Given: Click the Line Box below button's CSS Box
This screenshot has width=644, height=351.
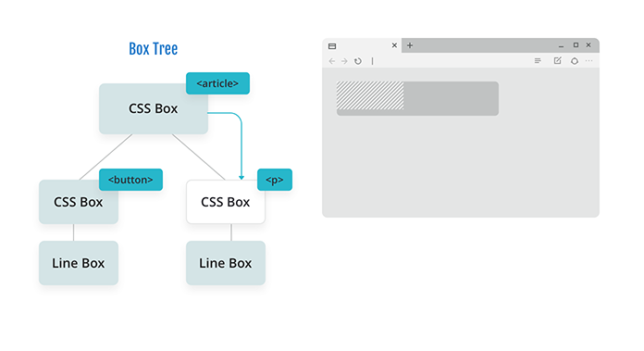Looking at the screenshot, I should pyautogui.click(x=79, y=263).
